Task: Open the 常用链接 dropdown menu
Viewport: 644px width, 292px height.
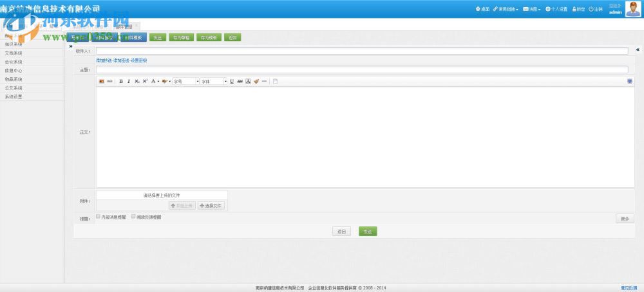Action: point(506,9)
